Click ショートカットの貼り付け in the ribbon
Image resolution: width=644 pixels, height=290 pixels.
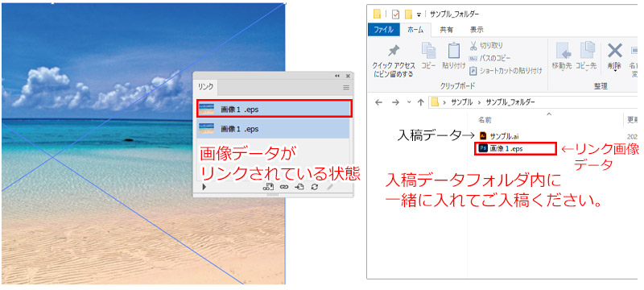506,71
